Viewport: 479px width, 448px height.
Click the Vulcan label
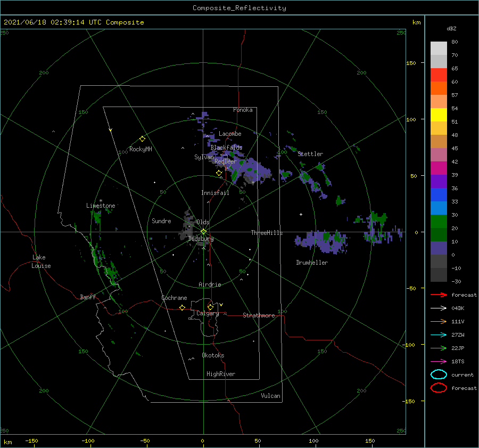click(270, 396)
